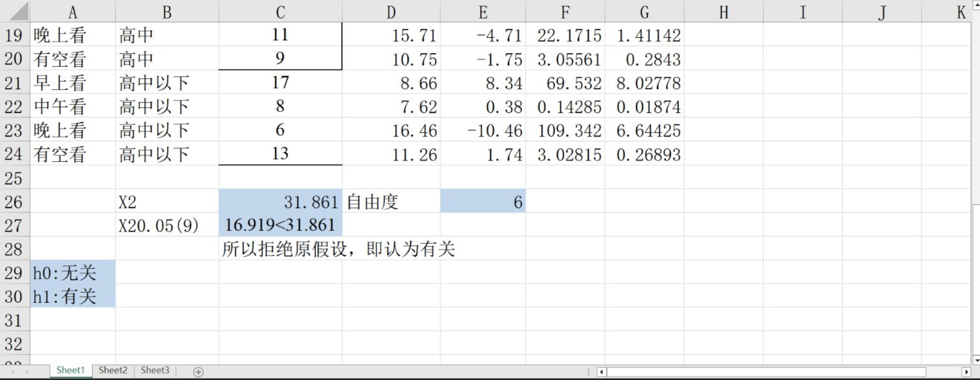Click difference value -1.75
Image resolution: width=980 pixels, height=380 pixels.
(483, 59)
